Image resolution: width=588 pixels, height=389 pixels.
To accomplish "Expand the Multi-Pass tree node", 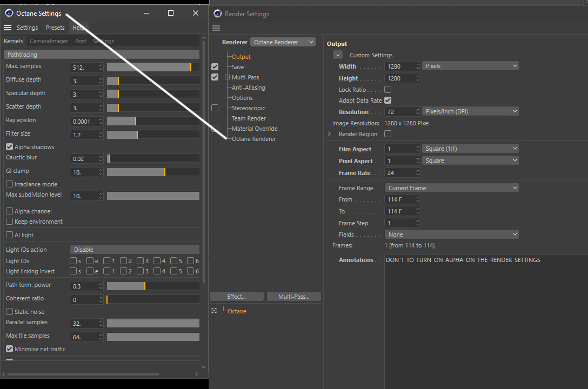I will point(227,77).
